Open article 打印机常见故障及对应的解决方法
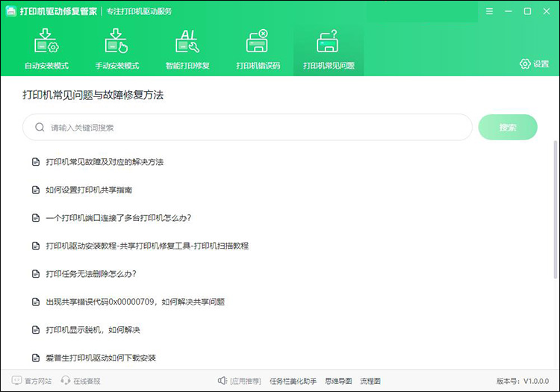Screen dimensions: 560x392 [104, 162]
